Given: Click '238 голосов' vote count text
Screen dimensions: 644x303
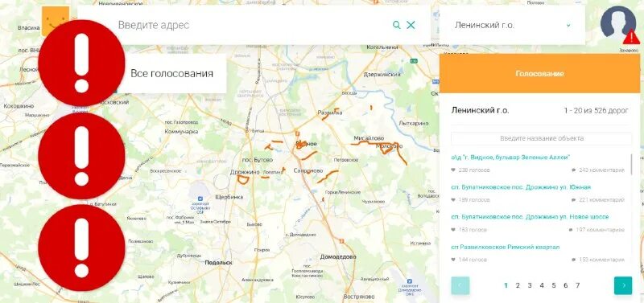Looking at the screenshot, I should coord(474,170).
